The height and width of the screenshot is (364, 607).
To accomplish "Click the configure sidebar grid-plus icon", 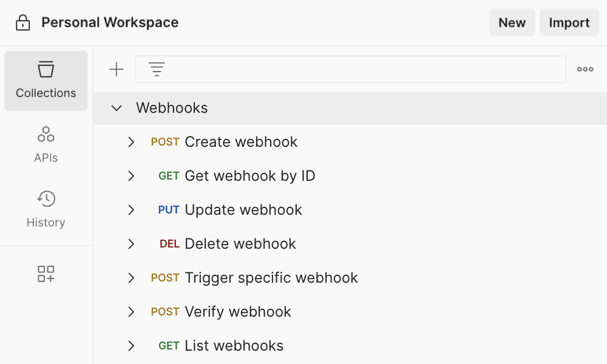I will click(x=46, y=274).
